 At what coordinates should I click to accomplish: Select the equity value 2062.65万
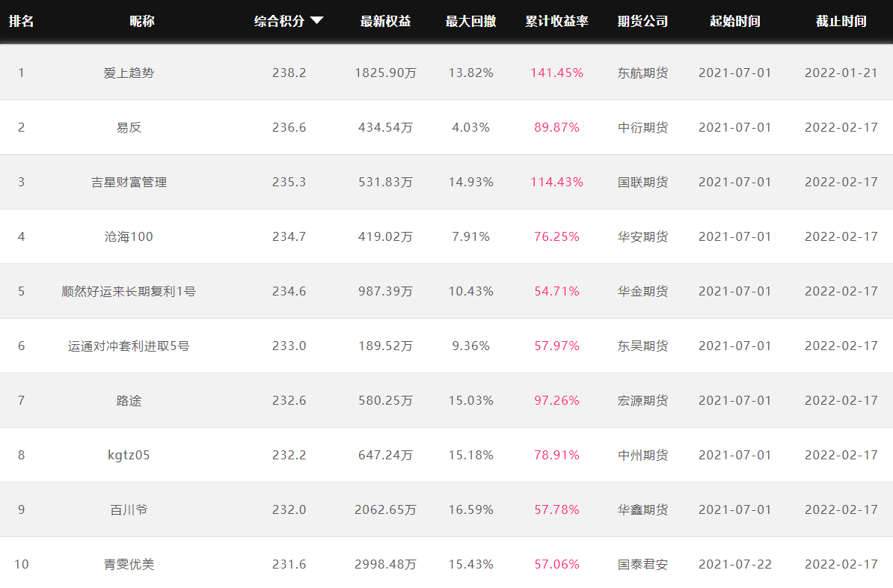(386, 510)
